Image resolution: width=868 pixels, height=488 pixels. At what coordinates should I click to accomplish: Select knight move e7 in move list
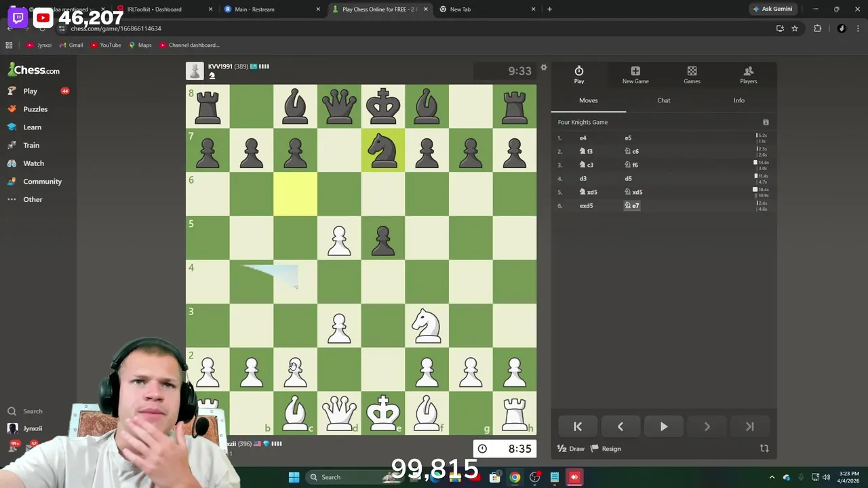[631, 205]
